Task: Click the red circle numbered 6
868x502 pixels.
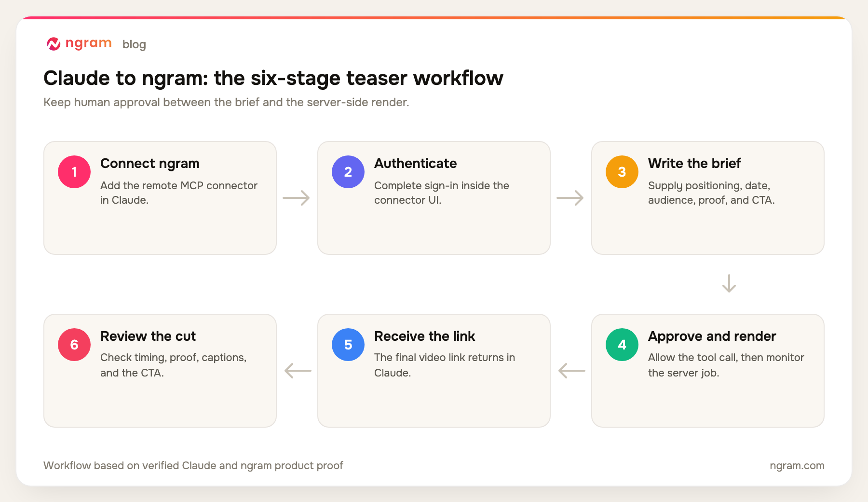Action: [74, 345]
